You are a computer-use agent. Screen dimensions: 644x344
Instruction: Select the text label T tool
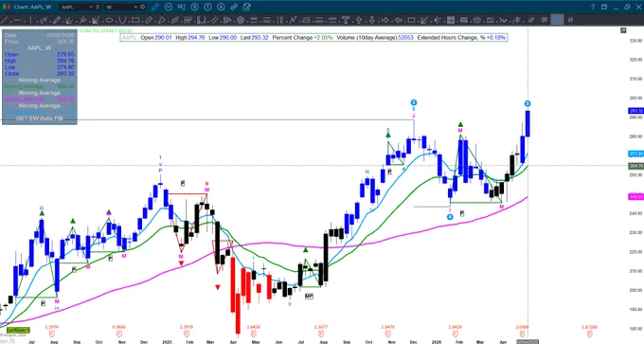pyautogui.click(x=346, y=20)
